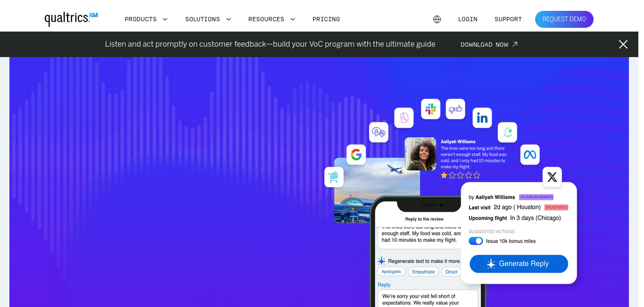Click the arrow icon beside Download Now
This screenshot has height=307, width=644.
click(x=515, y=44)
